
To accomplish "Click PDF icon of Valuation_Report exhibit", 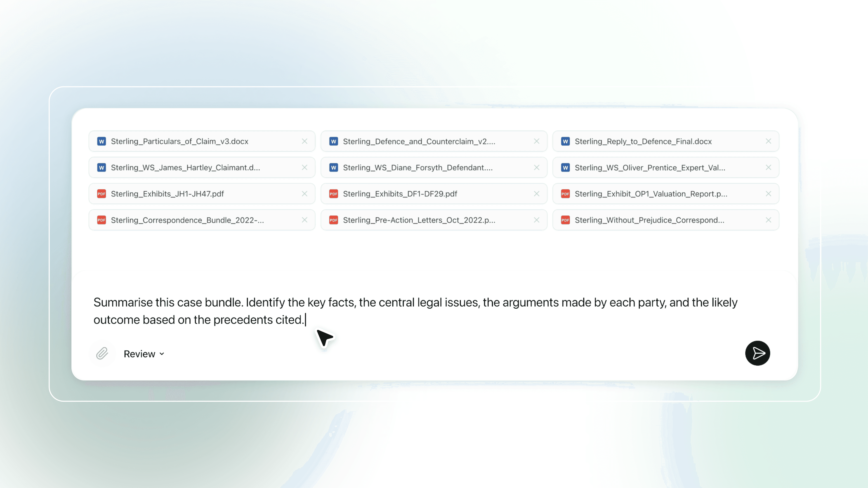I will 565,194.
